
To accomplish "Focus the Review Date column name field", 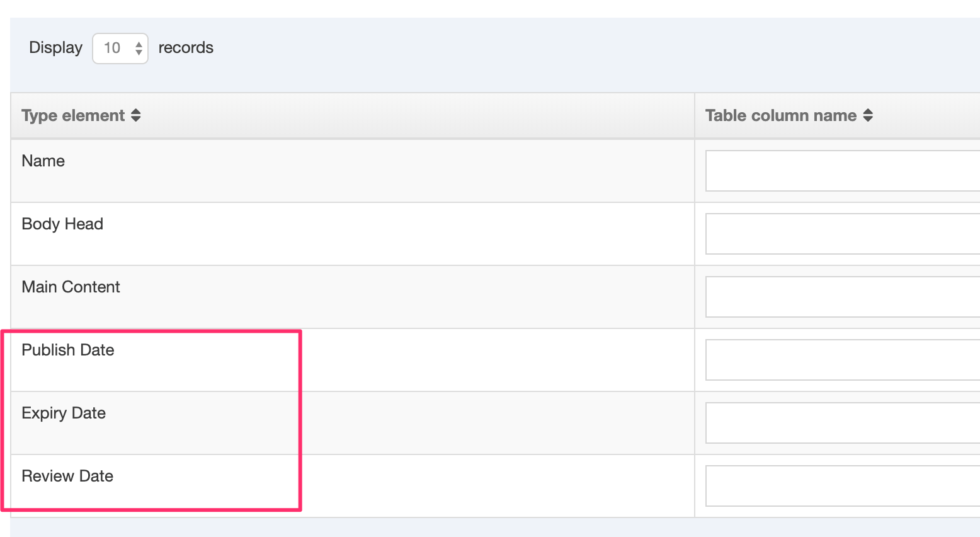I will 842,486.
